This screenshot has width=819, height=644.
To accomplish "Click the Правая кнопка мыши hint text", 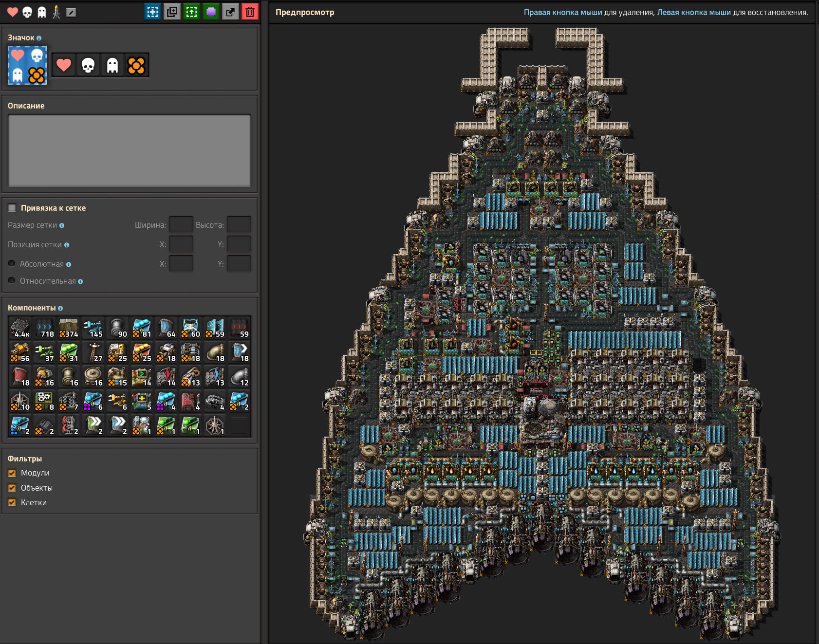I will (563, 13).
